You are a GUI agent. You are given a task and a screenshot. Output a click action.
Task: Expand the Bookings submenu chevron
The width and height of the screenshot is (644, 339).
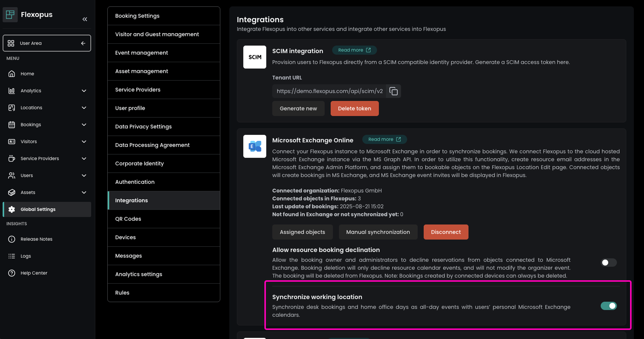click(84, 125)
